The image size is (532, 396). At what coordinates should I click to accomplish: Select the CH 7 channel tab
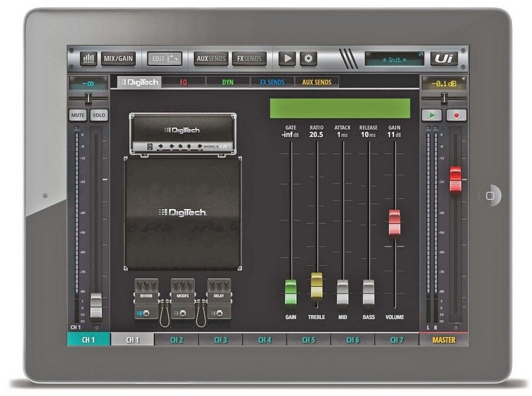click(x=397, y=340)
